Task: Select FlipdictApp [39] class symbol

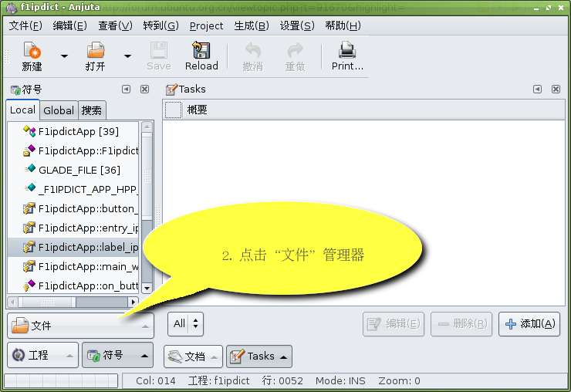Action: pyautogui.click(x=73, y=131)
